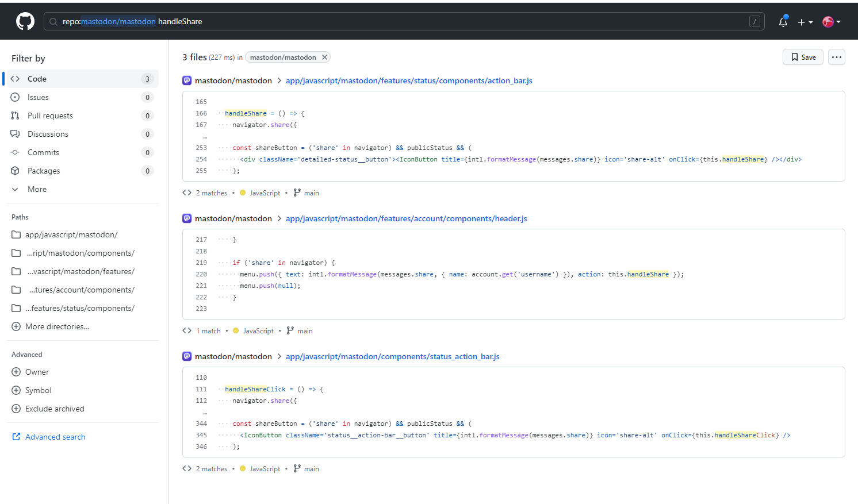Screen dimensions: 858x504
Task: Open status_action_bar.js file path link
Action: tap(392, 356)
